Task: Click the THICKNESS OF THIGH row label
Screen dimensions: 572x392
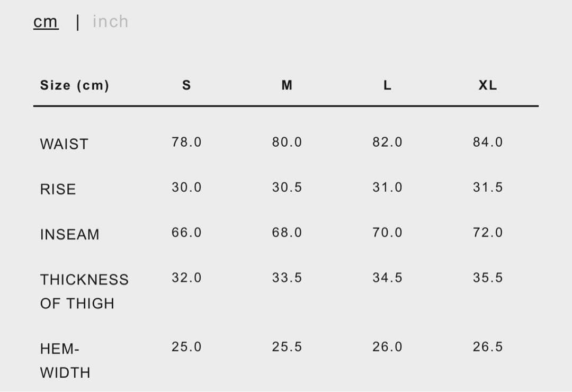Action: click(84, 291)
